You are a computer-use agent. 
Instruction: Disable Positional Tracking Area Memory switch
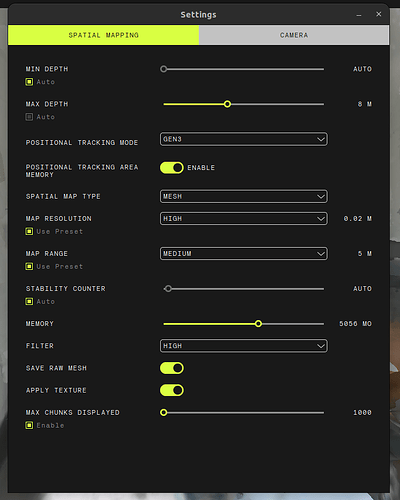(x=172, y=168)
